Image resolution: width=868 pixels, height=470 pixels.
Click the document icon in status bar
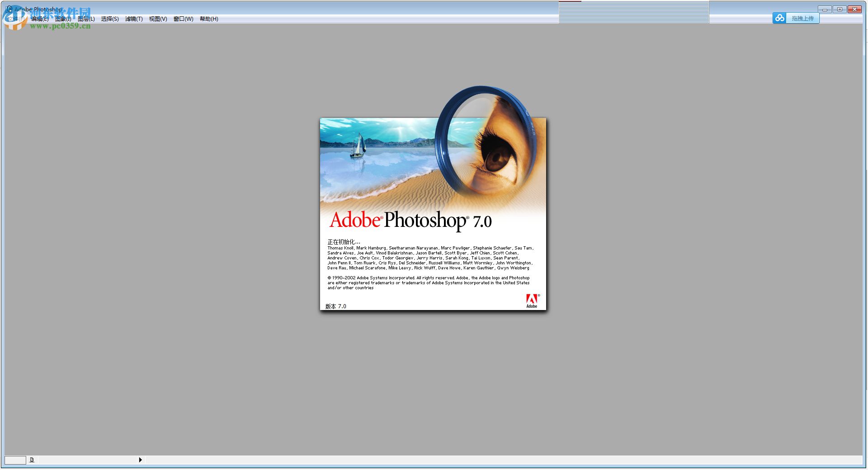[x=32, y=460]
